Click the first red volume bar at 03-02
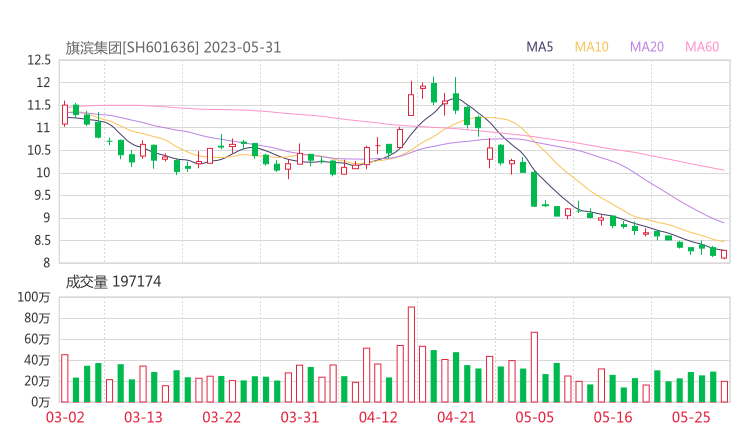Image resolution: width=740 pixels, height=440 pixels. click(65, 379)
